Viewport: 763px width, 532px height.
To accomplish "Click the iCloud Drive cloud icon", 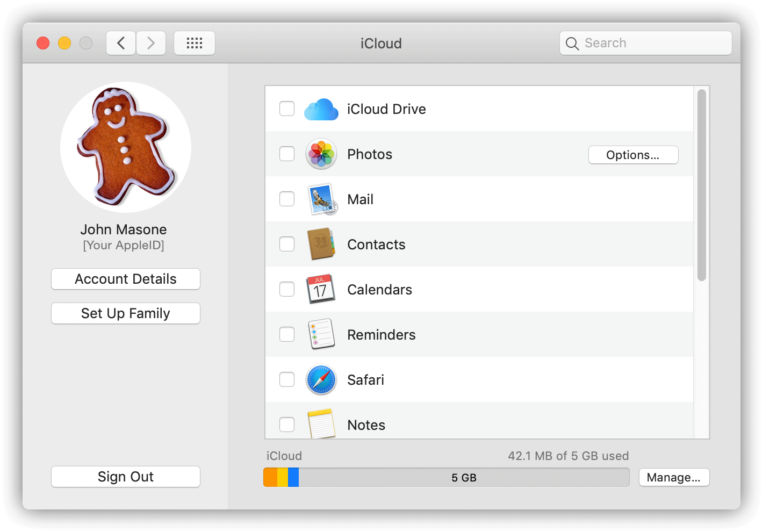I will [x=321, y=109].
